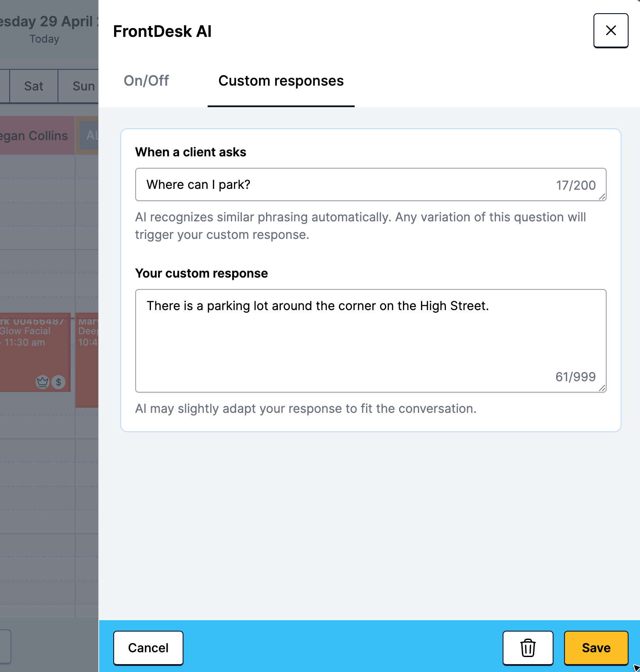Save the custom response
This screenshot has width=640, height=672.
[x=596, y=648]
